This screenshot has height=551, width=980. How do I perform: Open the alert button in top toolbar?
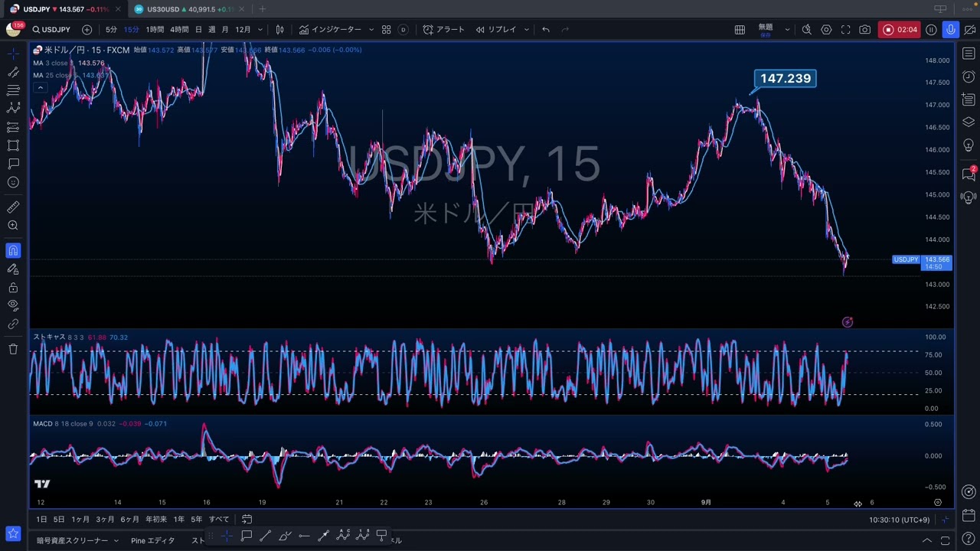pos(443,30)
